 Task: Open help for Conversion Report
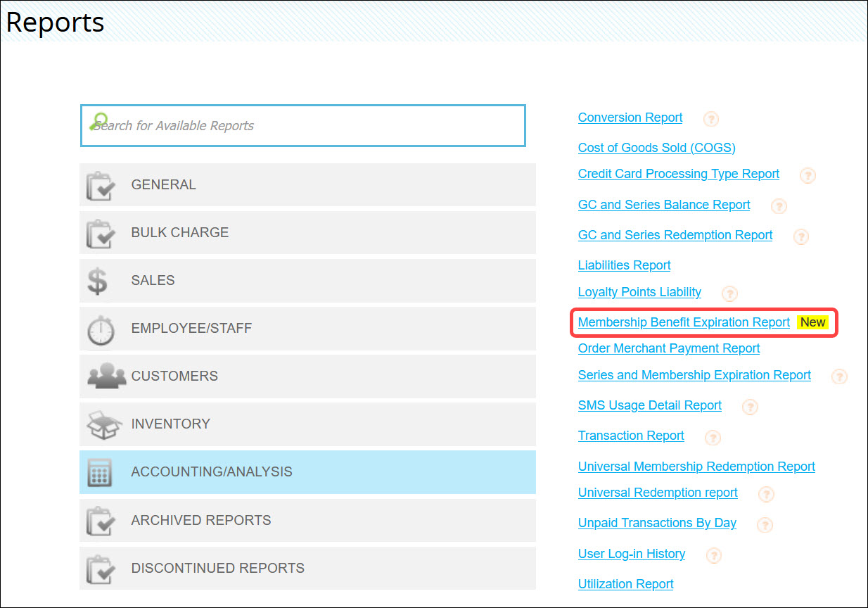(x=710, y=119)
